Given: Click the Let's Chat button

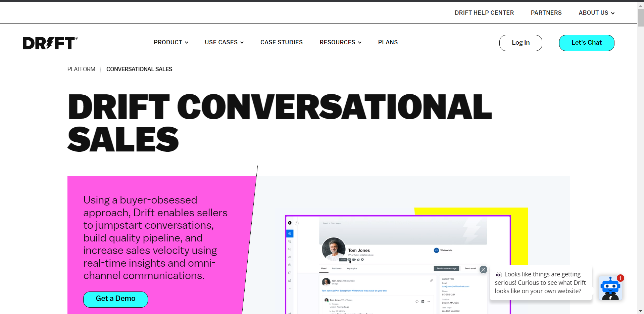Looking at the screenshot, I should pos(587,43).
